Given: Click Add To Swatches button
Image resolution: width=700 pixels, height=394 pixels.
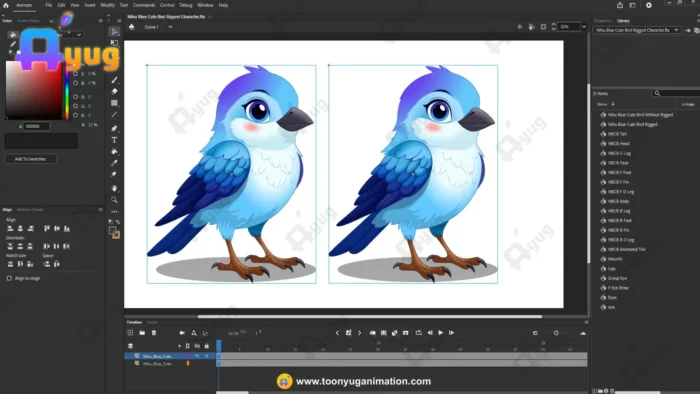Looking at the screenshot, I should pos(30,159).
